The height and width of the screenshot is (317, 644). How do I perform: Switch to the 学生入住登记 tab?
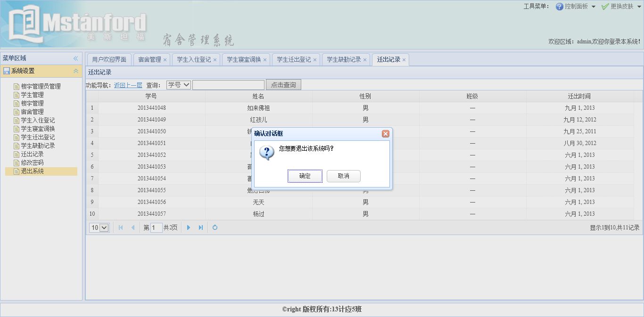tap(194, 59)
